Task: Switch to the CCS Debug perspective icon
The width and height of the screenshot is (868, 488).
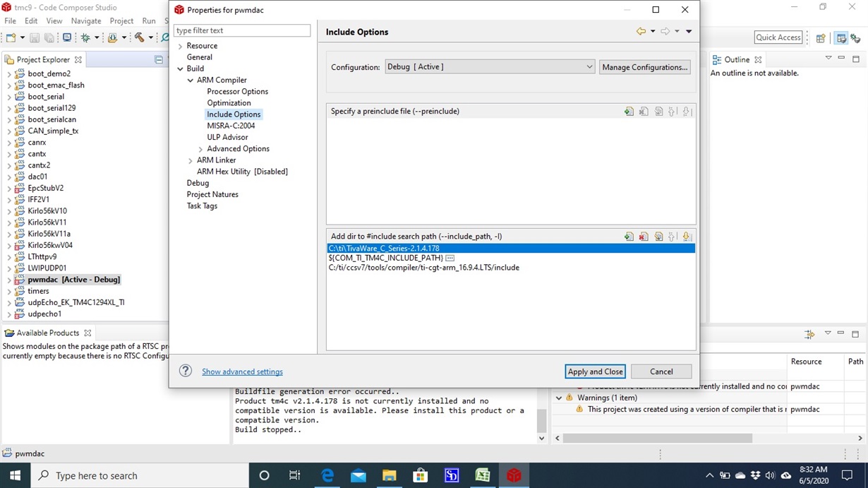Action: point(855,38)
